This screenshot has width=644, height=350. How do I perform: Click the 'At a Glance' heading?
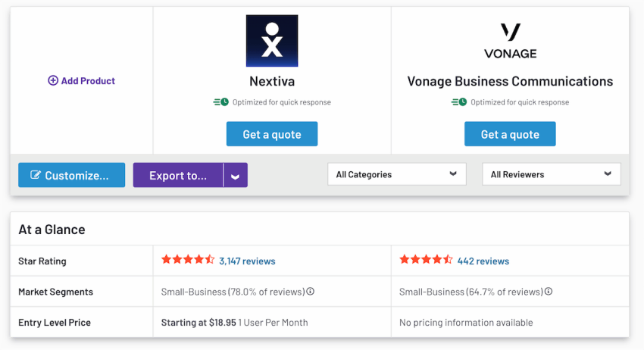[52, 230]
